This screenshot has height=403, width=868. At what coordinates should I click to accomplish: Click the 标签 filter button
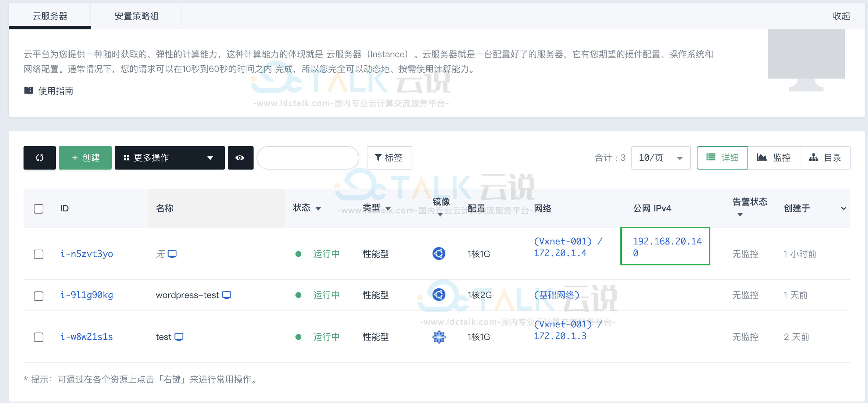tap(389, 158)
